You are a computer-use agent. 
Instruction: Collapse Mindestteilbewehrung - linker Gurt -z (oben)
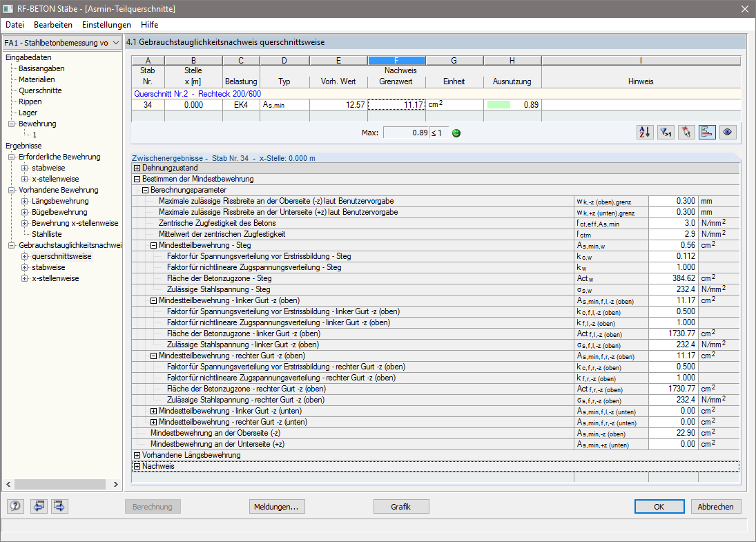tap(153, 301)
